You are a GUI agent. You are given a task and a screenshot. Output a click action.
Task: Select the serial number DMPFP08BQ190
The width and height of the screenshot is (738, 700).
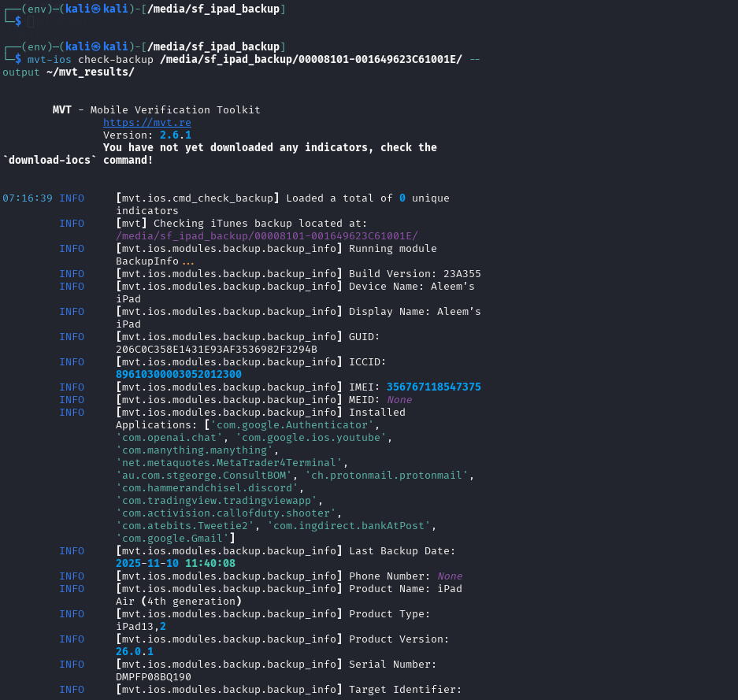(x=153, y=676)
